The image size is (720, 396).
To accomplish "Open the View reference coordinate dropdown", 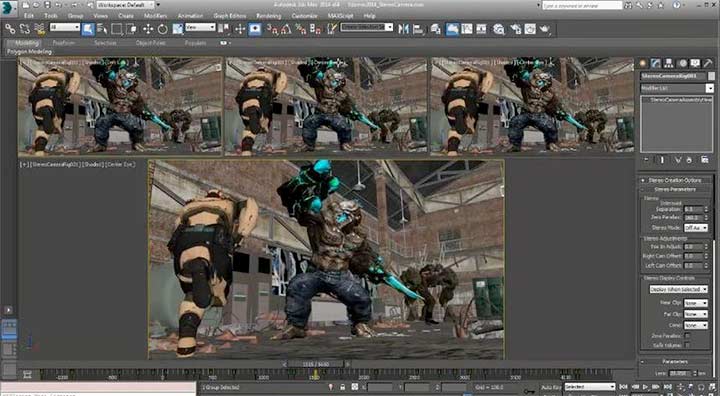I will point(200,28).
